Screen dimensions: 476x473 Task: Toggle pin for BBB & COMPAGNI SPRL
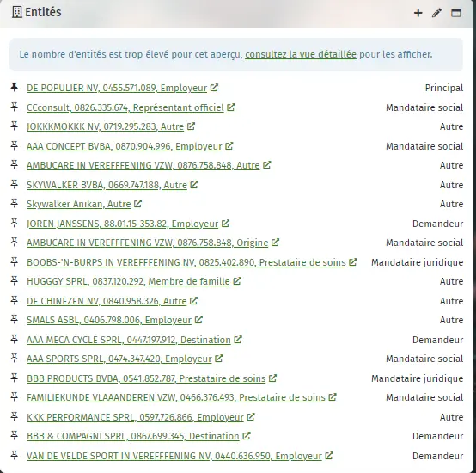(15, 436)
